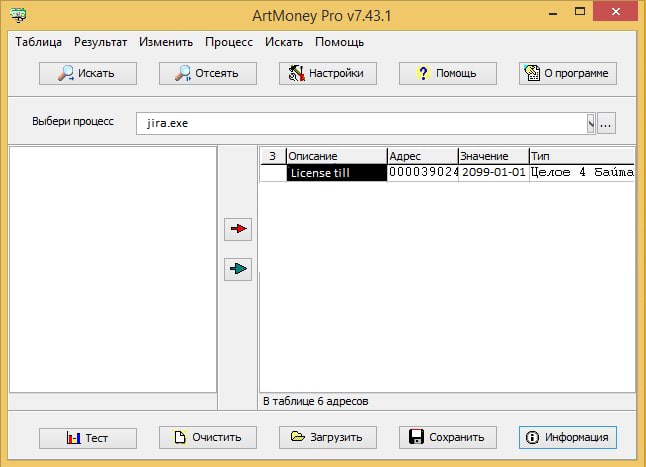Click the Значение column header
646x467 pixels.
[494, 156]
